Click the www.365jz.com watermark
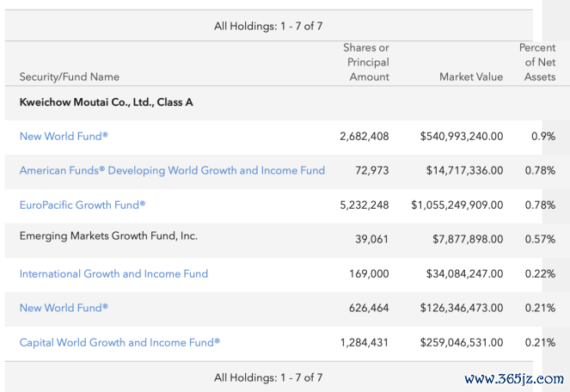 coord(514,379)
